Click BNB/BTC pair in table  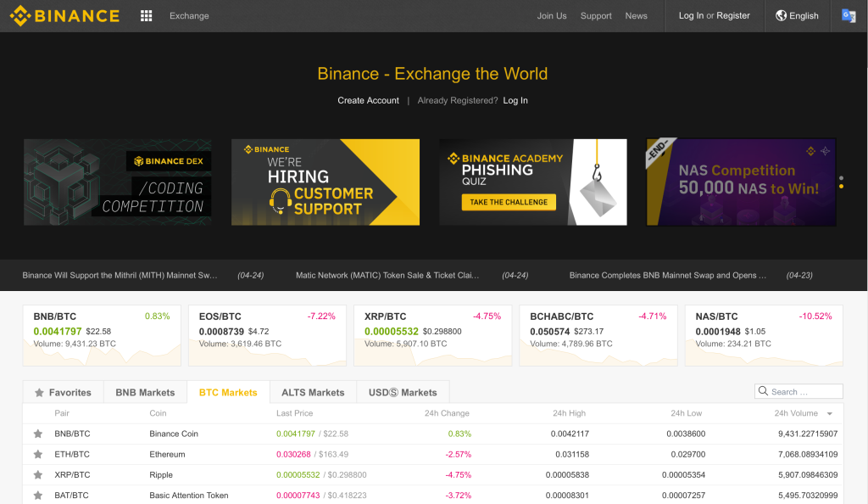tap(72, 434)
